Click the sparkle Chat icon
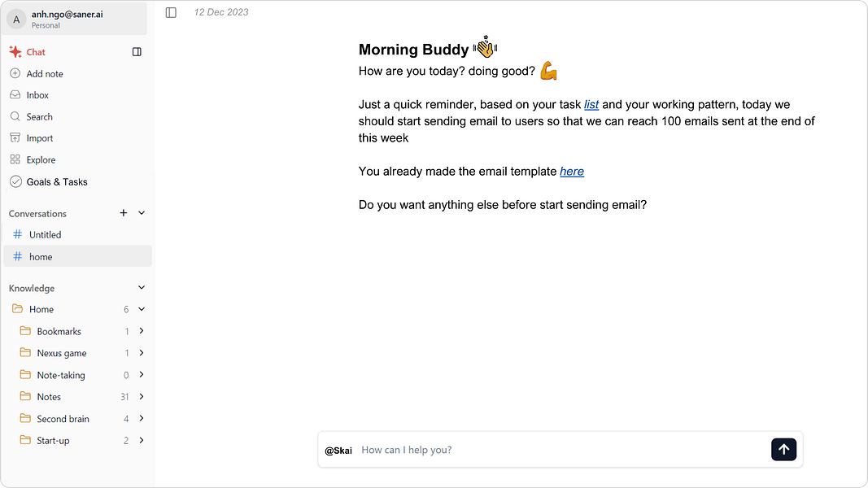 click(15, 51)
